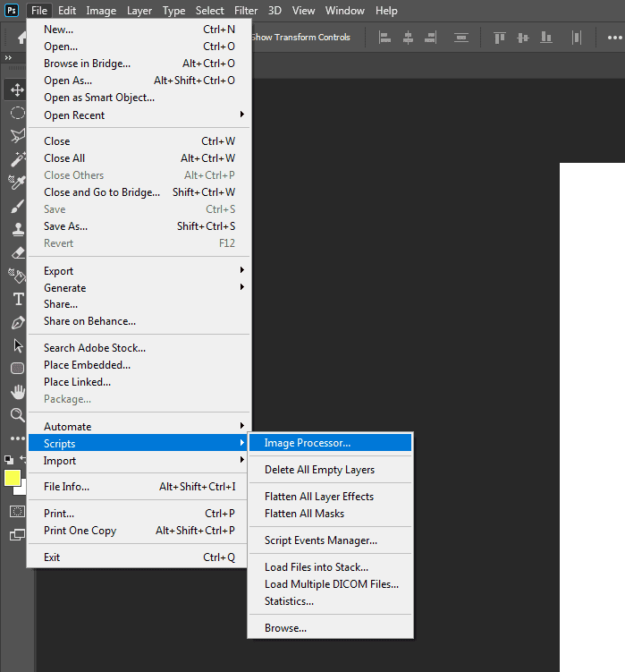625x672 pixels.
Task: Open the Window menu
Action: point(345,10)
